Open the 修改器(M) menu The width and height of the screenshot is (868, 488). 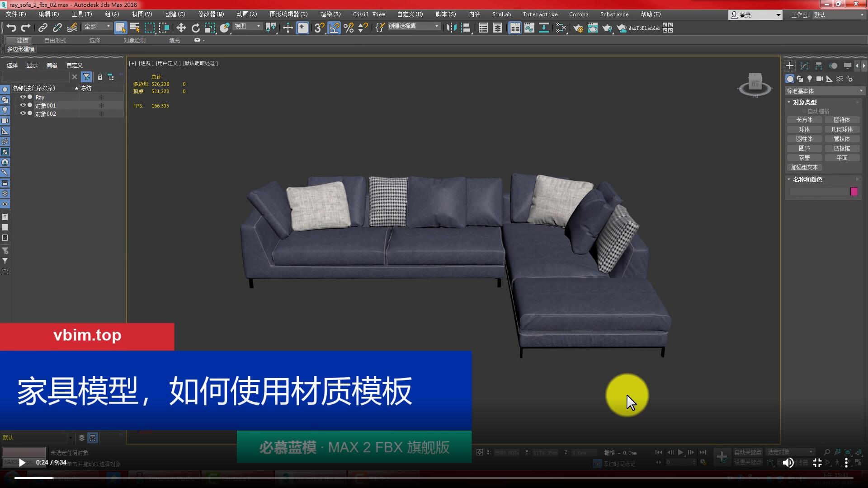point(211,14)
